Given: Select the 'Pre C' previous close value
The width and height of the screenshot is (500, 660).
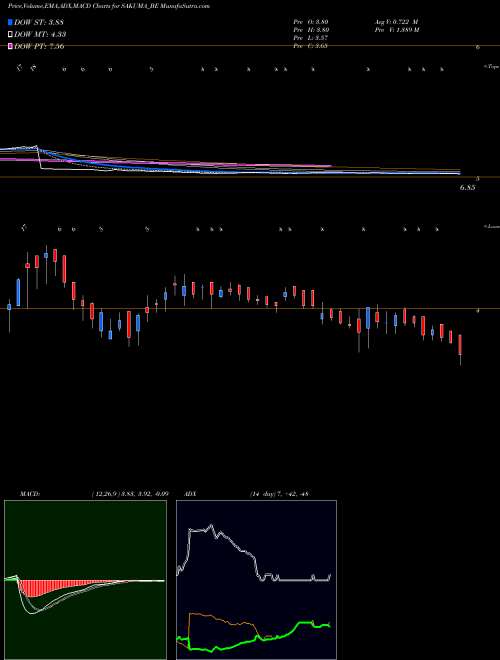Looking at the screenshot, I should tap(311, 46).
